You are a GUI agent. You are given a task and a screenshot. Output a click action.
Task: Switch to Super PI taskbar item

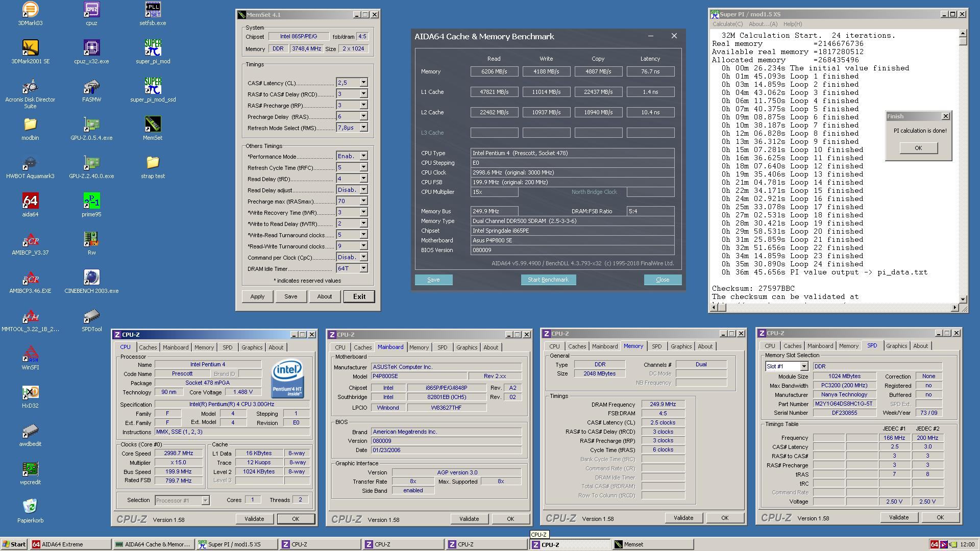point(237,544)
